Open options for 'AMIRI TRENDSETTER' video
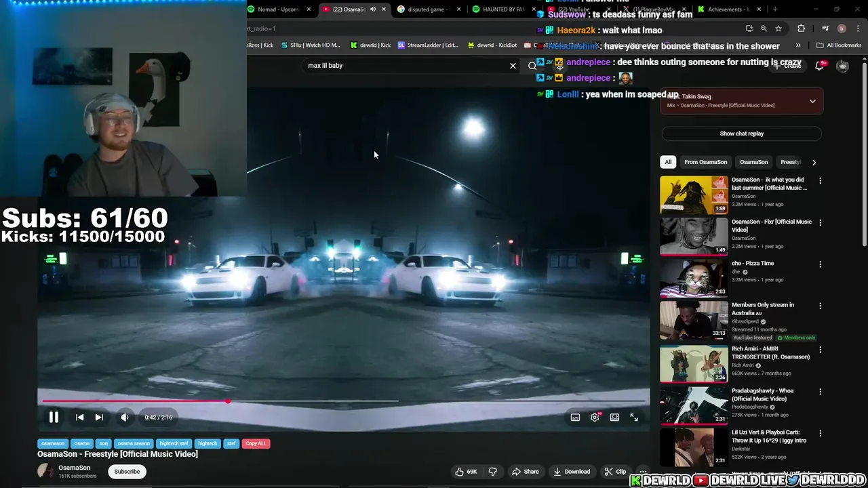 coord(820,350)
